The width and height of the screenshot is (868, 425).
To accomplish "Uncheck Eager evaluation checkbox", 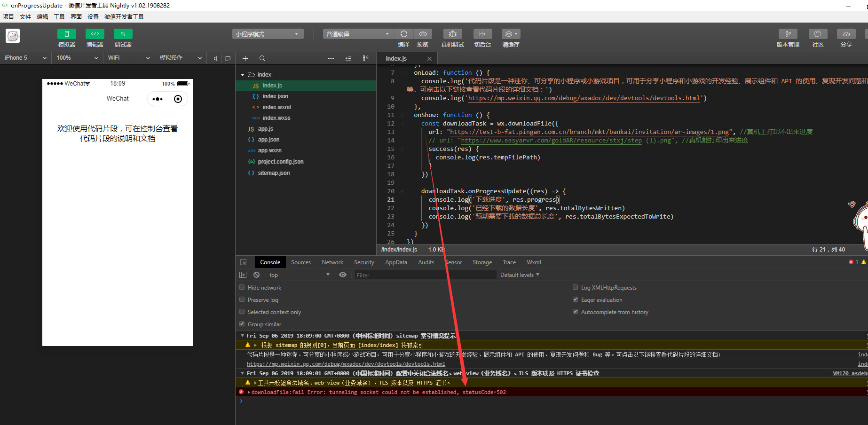I will 575,299.
